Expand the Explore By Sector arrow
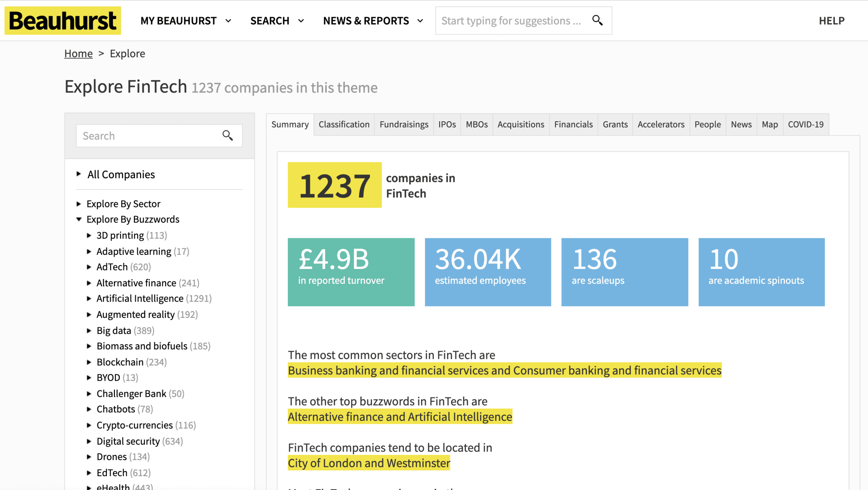 tap(79, 204)
